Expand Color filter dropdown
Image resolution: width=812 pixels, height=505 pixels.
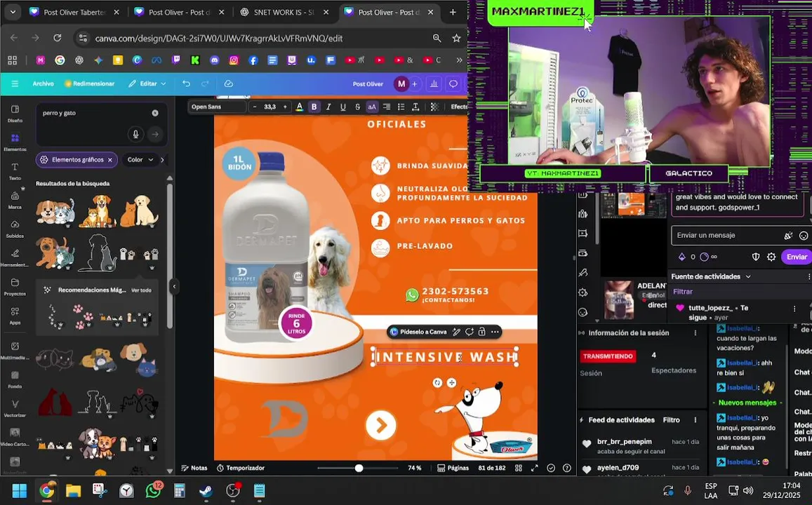point(141,160)
